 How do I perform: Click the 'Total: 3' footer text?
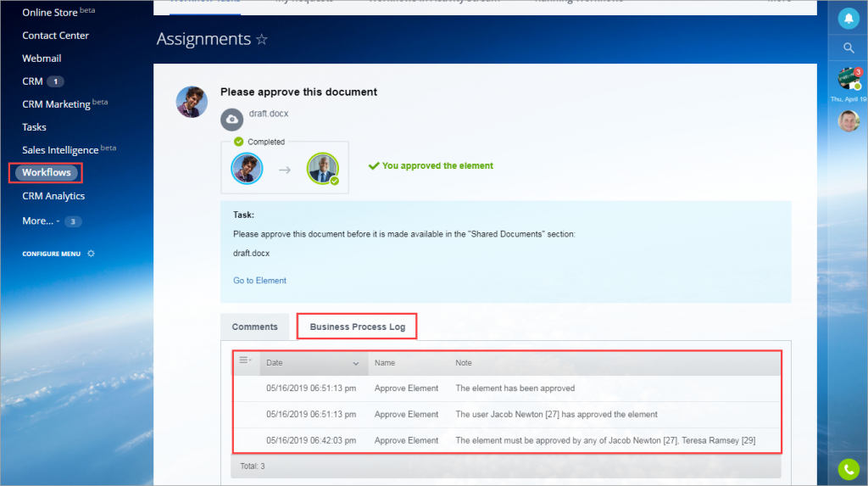click(253, 466)
